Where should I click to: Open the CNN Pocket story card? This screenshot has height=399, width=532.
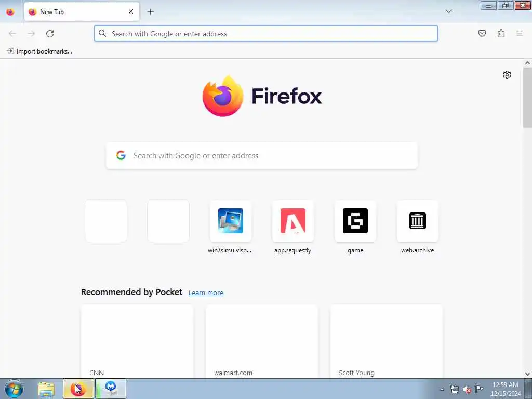pos(137,341)
